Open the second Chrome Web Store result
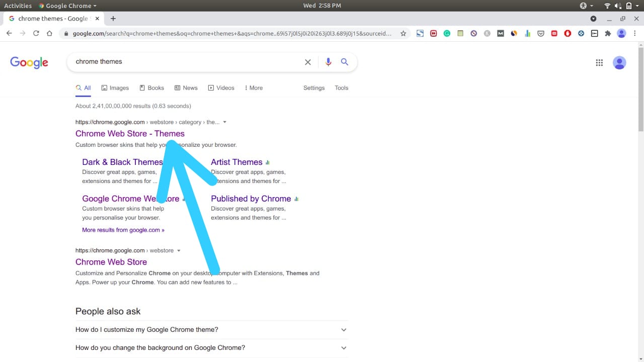Viewport: 644px width, 362px height. click(111, 262)
